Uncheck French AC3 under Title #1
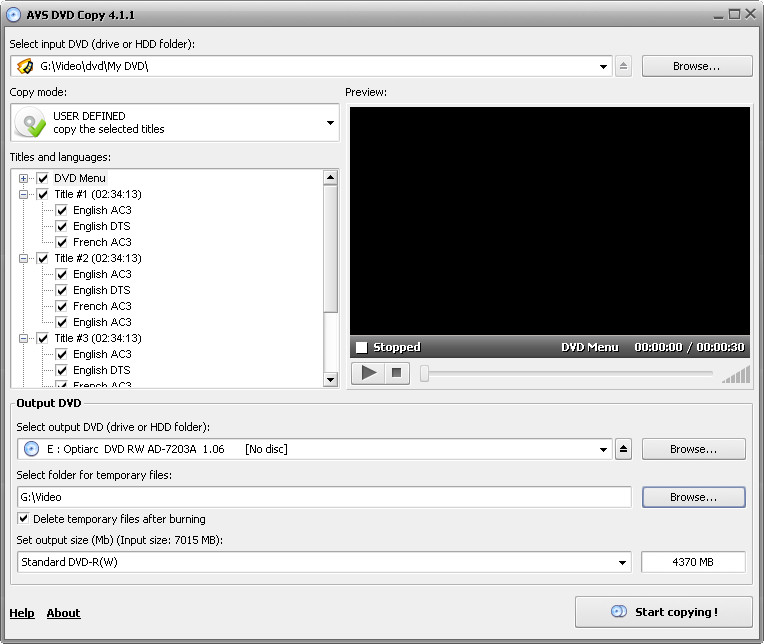Viewport: 764px width, 644px height. point(61,242)
